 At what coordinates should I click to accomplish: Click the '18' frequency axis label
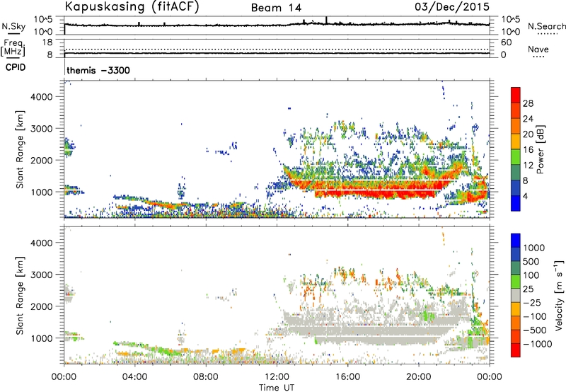point(47,42)
